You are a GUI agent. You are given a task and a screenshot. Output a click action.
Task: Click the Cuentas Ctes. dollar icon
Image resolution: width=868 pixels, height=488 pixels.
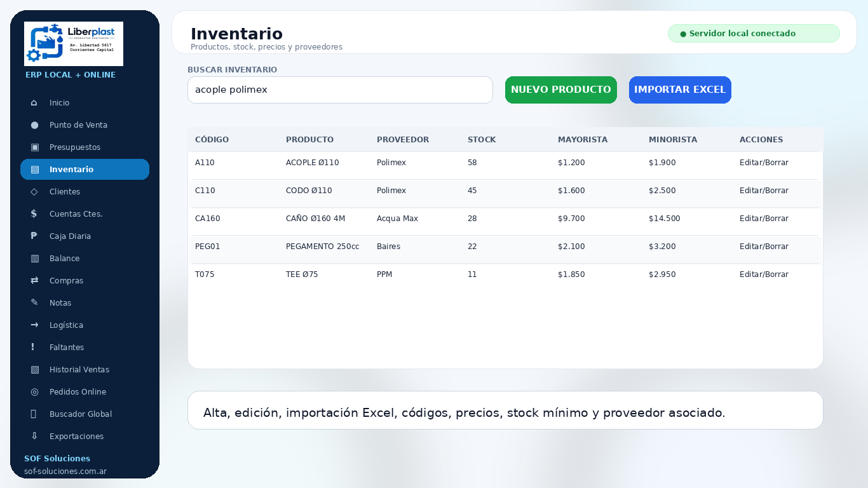(x=34, y=214)
